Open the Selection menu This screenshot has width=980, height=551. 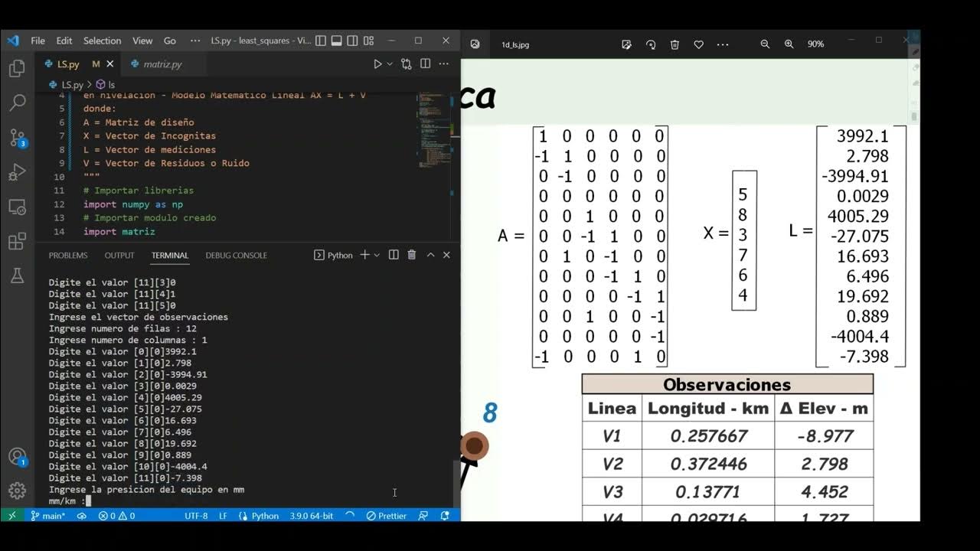pos(102,41)
